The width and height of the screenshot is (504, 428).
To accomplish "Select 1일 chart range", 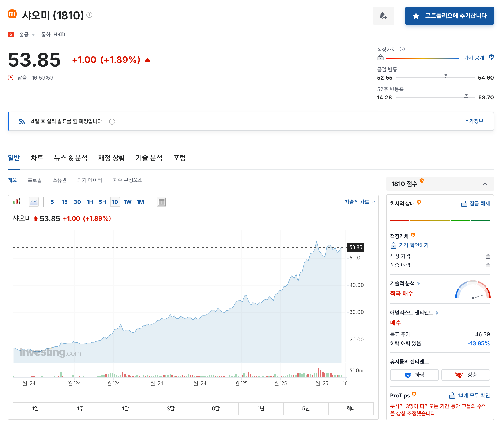I will pos(35,408).
